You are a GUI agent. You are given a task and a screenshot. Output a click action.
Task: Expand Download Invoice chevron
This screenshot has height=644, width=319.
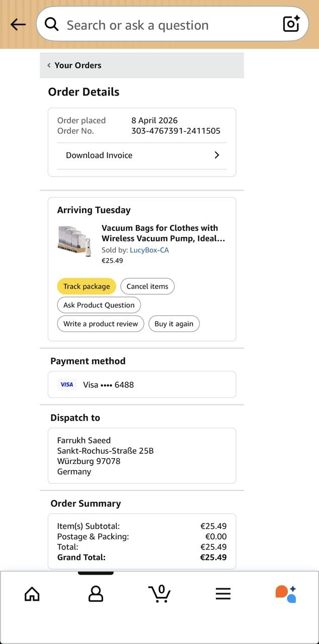[217, 155]
